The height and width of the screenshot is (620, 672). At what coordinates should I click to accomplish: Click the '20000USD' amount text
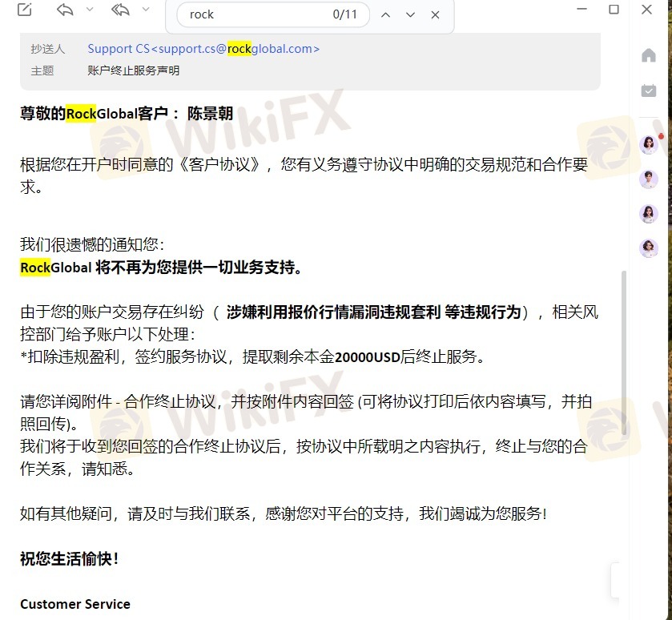(368, 357)
